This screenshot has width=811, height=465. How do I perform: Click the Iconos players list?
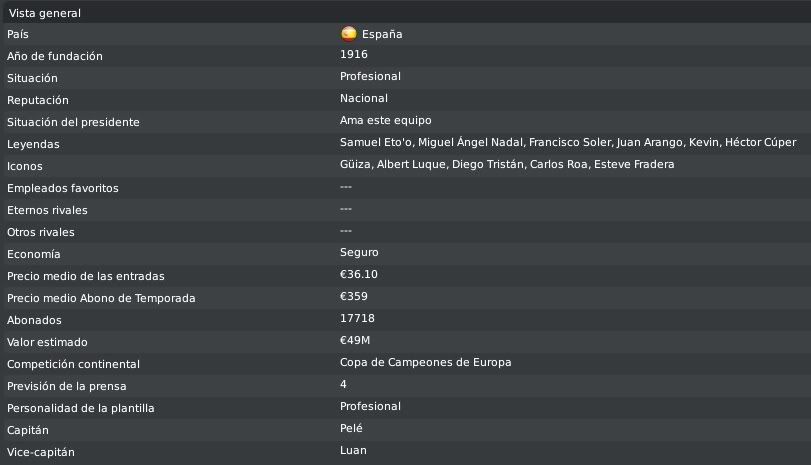(x=507, y=164)
